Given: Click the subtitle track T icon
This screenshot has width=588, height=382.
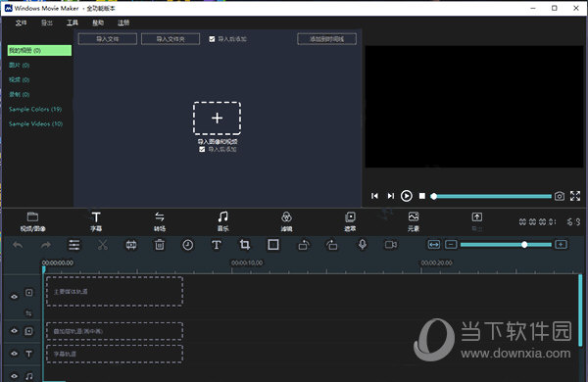Looking at the screenshot, I should (x=28, y=354).
